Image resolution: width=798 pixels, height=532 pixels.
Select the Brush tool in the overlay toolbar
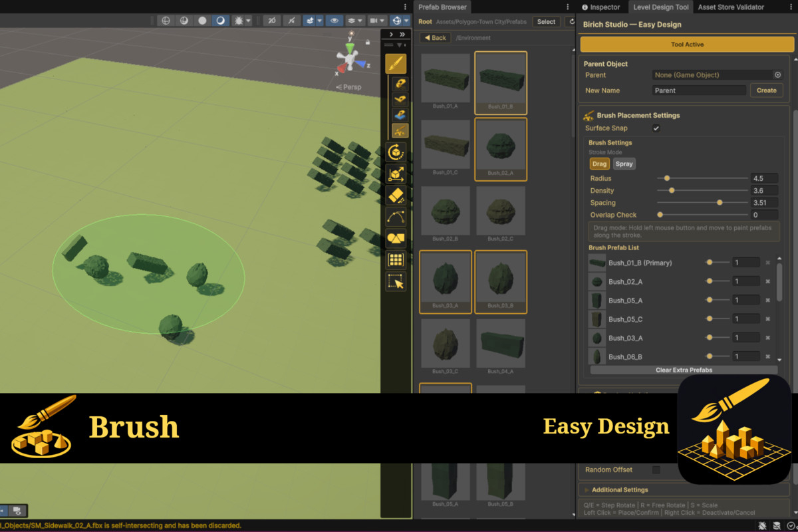pyautogui.click(x=396, y=64)
